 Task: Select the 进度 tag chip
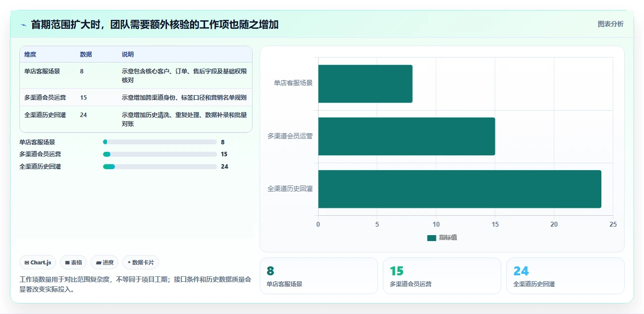105,262
